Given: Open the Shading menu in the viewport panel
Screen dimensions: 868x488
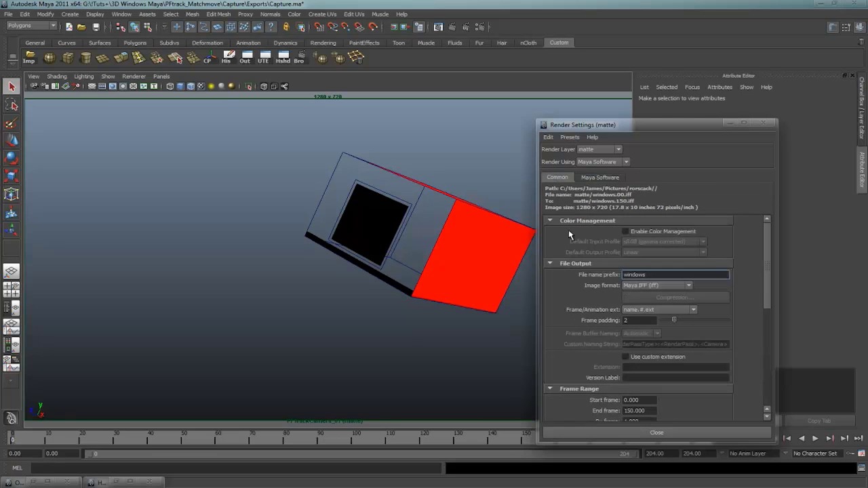Looking at the screenshot, I should 56,77.
